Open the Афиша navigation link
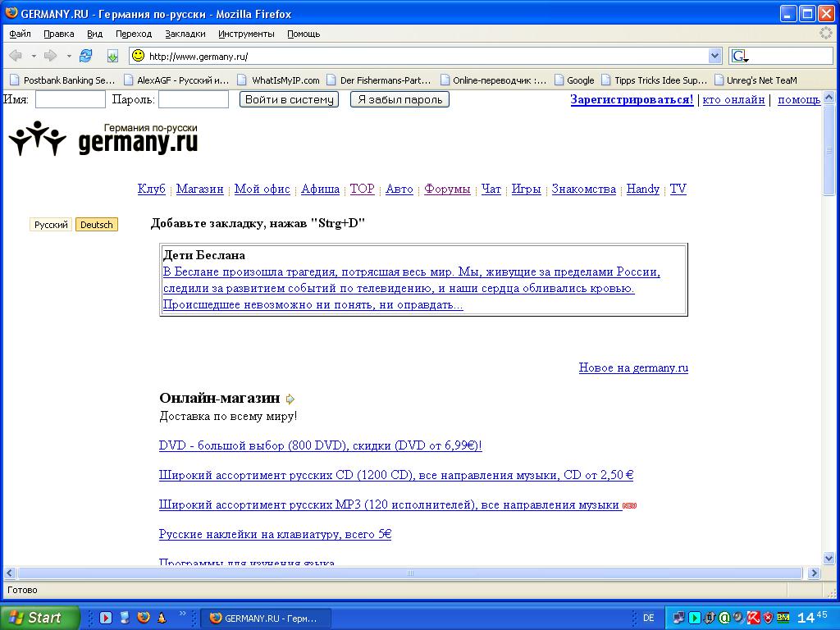 tap(321, 189)
